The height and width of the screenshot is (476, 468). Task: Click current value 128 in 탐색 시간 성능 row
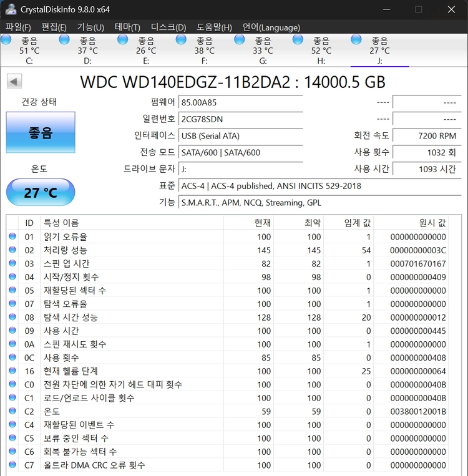tap(264, 318)
